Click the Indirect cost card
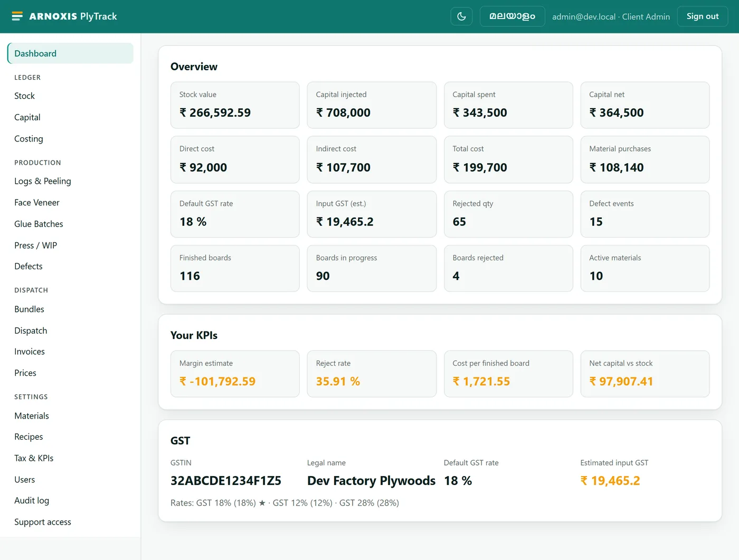Viewport: 739px width, 560px height. [x=372, y=159]
